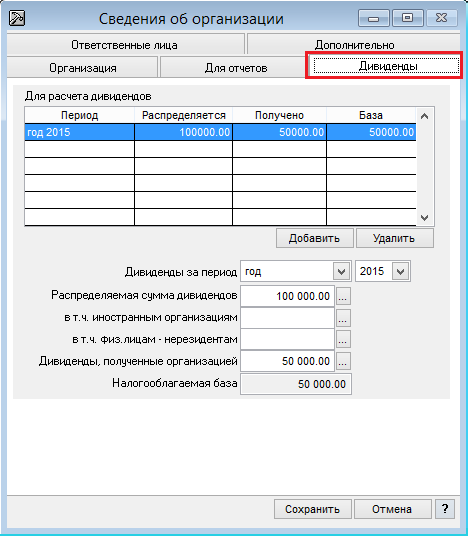Open ellipsis button for физ.лицам - нерезидентам field
Screen dimensions: 468x536
click(x=343, y=339)
